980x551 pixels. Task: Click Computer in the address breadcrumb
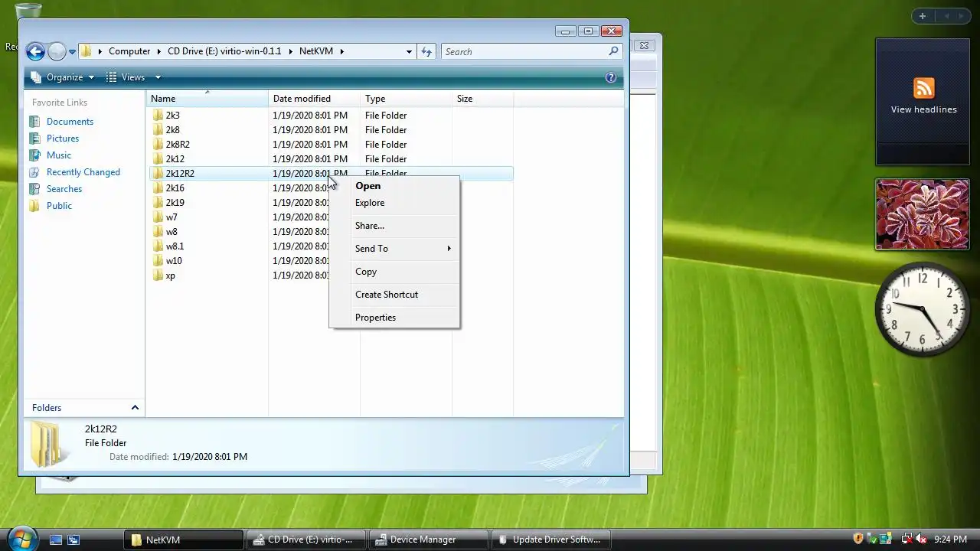click(x=129, y=51)
